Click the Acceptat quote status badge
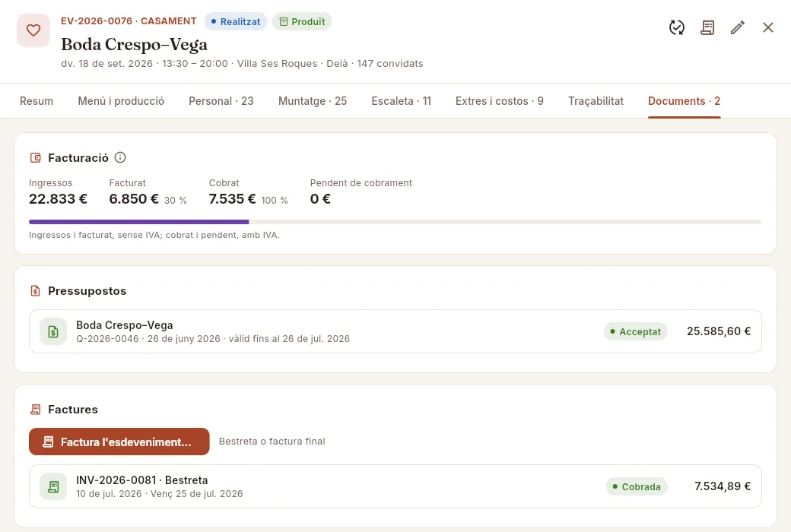 click(635, 331)
